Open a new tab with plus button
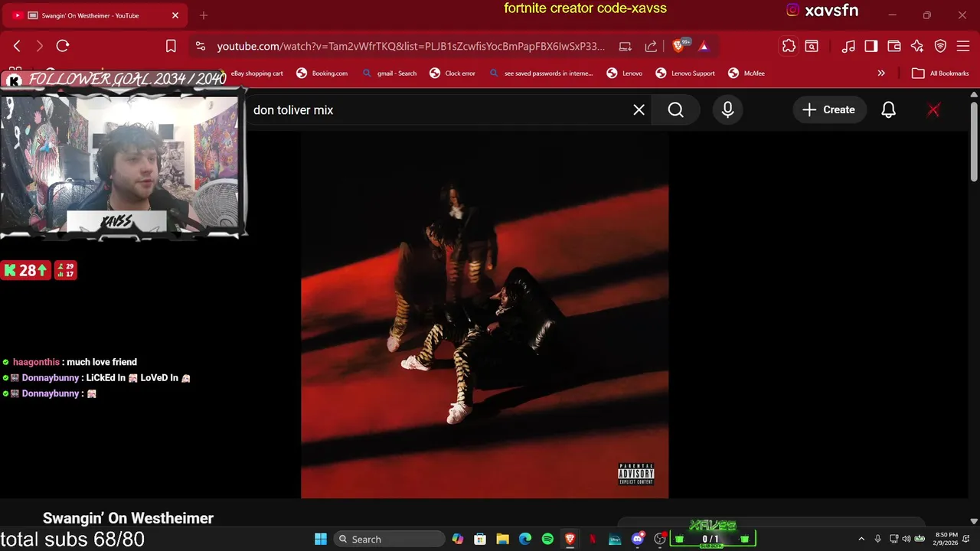The width and height of the screenshot is (980, 551). 204,15
